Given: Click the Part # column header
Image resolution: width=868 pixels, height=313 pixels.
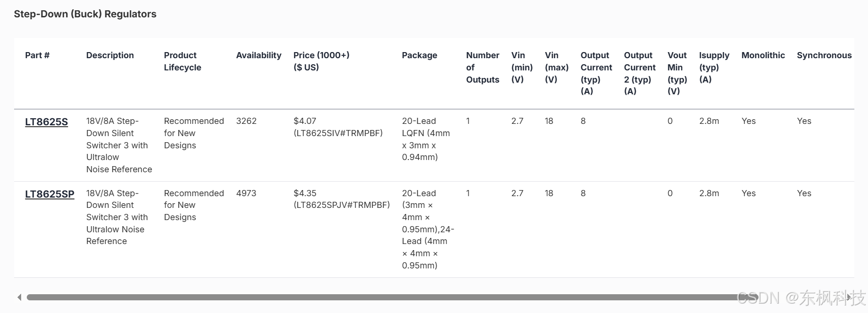Looking at the screenshot, I should pos(37,55).
